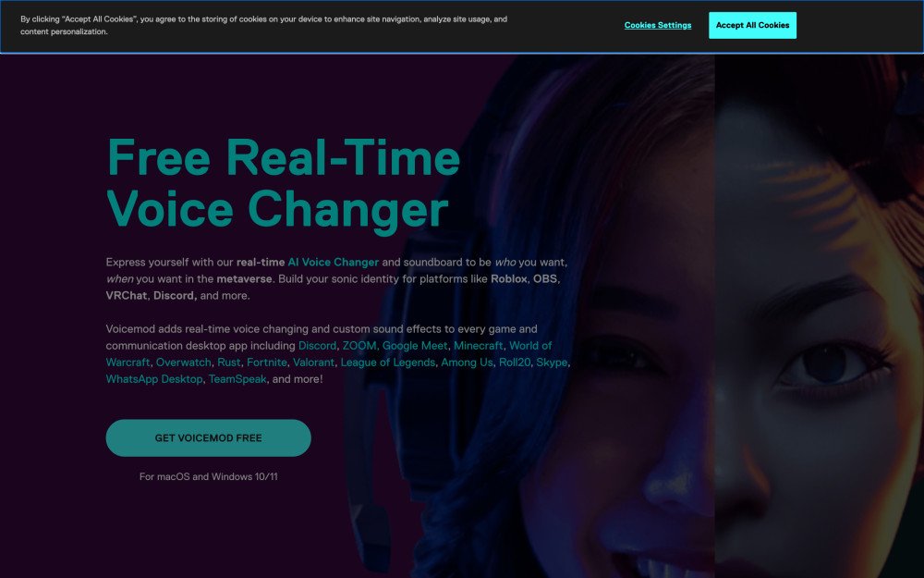924x578 pixels.
Task: Follow the Discord link in the app list
Action: pos(317,346)
